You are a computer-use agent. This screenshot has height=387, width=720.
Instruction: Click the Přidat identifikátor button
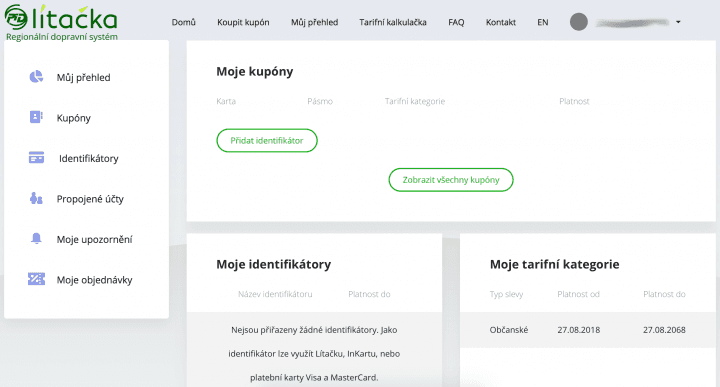(267, 140)
